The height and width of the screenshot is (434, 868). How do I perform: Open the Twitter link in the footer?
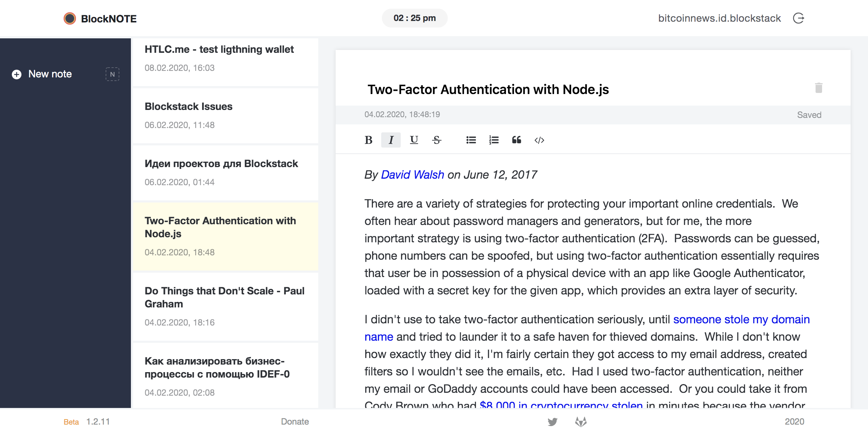(552, 422)
